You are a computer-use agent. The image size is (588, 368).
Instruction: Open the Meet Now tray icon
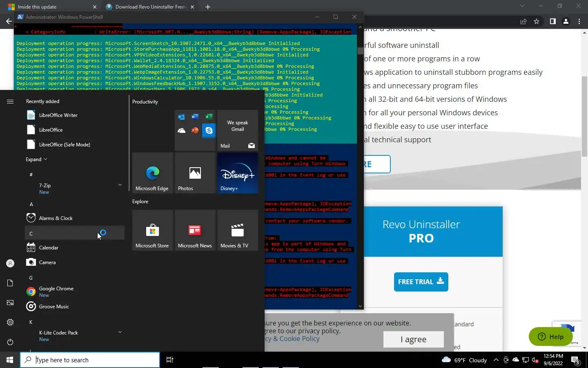point(506,360)
